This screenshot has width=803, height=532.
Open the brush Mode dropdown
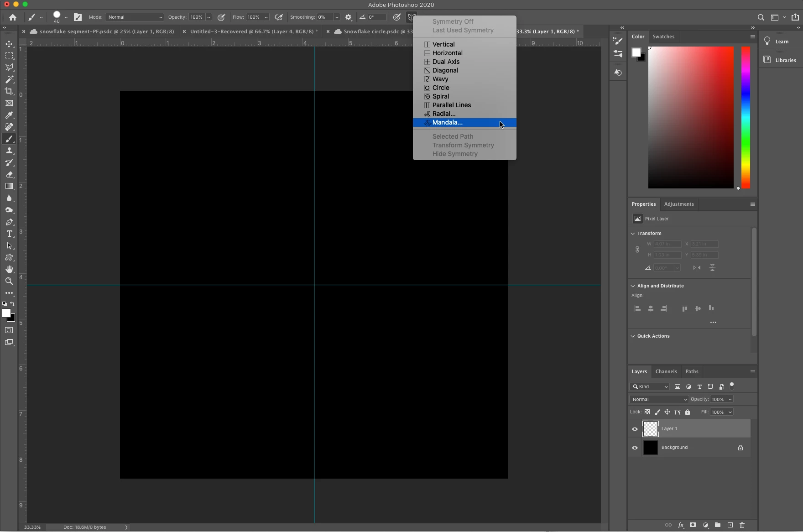point(135,17)
